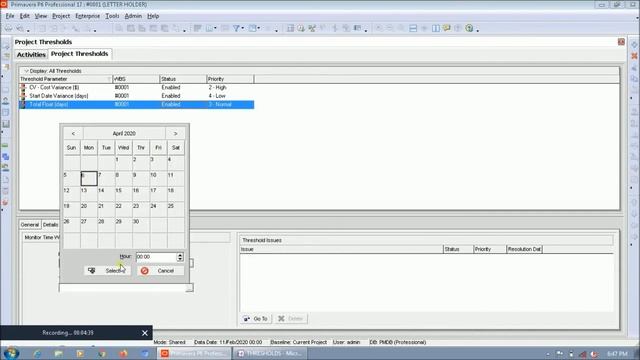Pick April 30 in the calendar
The image size is (640, 360).
[x=141, y=225]
